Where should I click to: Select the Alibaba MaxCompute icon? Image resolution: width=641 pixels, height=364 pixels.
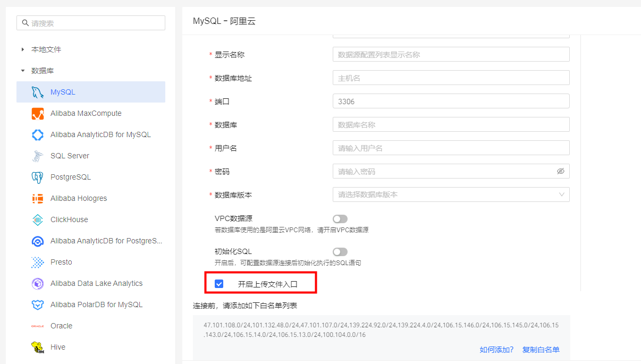click(37, 113)
